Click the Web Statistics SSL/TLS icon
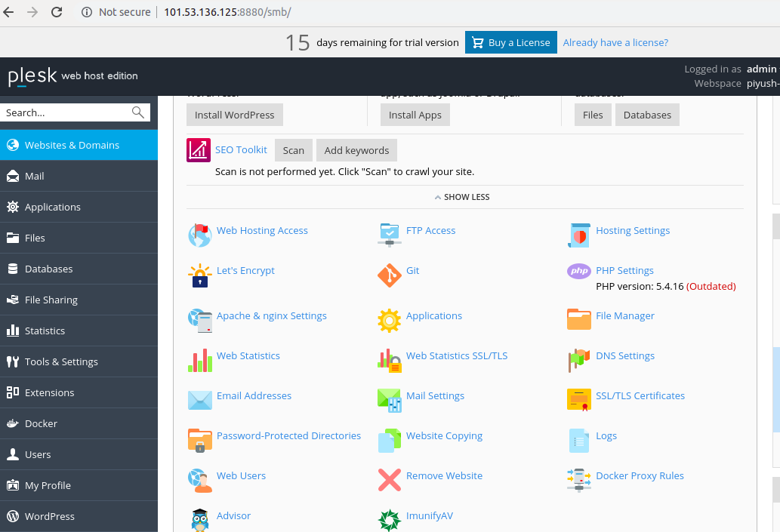 click(x=390, y=361)
